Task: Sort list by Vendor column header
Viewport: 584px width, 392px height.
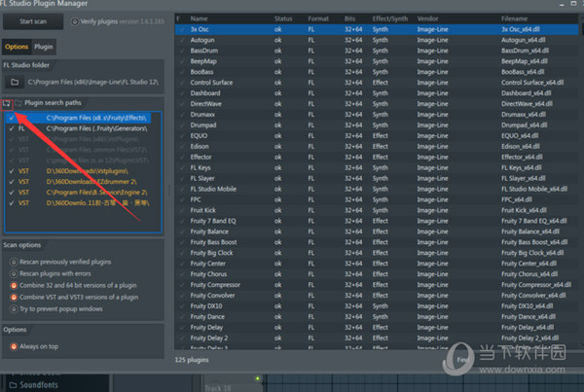Action: coord(427,18)
